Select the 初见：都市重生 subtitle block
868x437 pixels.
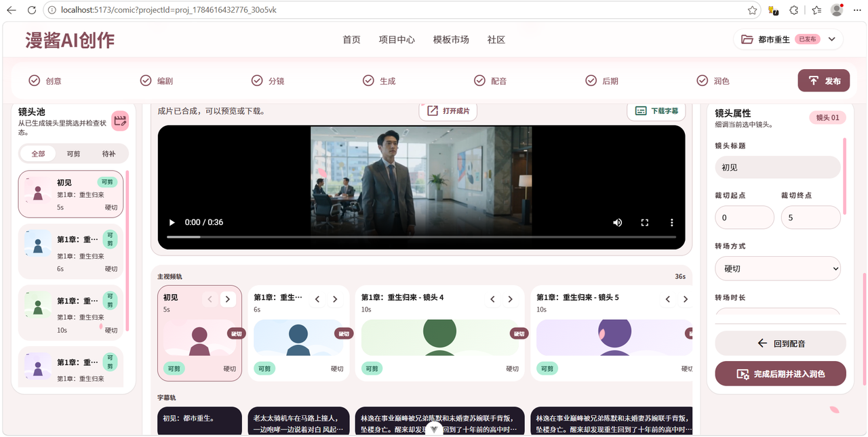click(x=199, y=420)
